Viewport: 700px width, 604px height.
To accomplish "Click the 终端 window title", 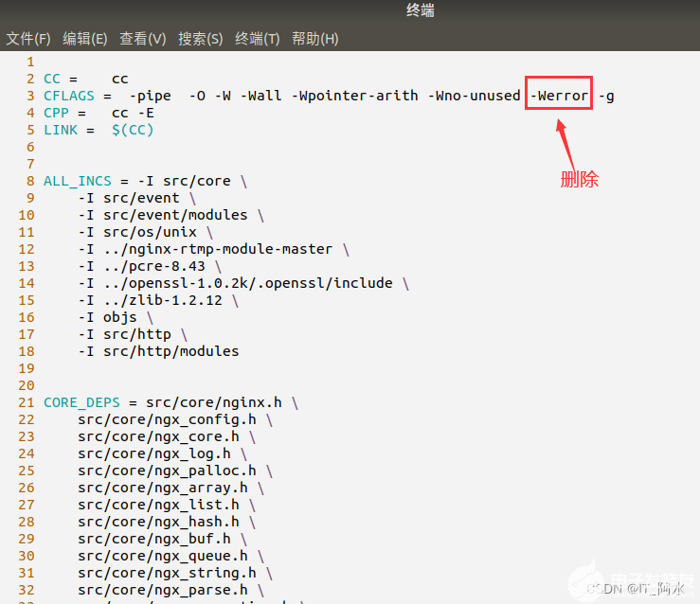I will point(420,9).
